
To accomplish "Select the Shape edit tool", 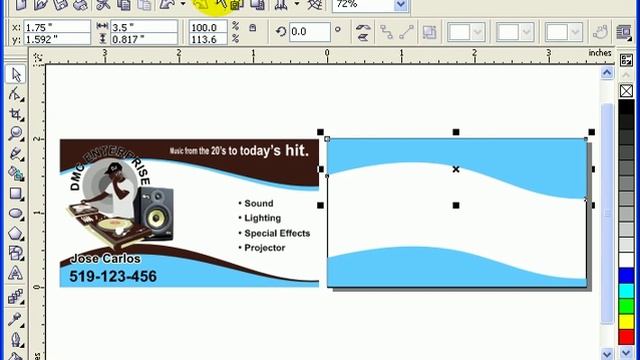I will click(16, 94).
